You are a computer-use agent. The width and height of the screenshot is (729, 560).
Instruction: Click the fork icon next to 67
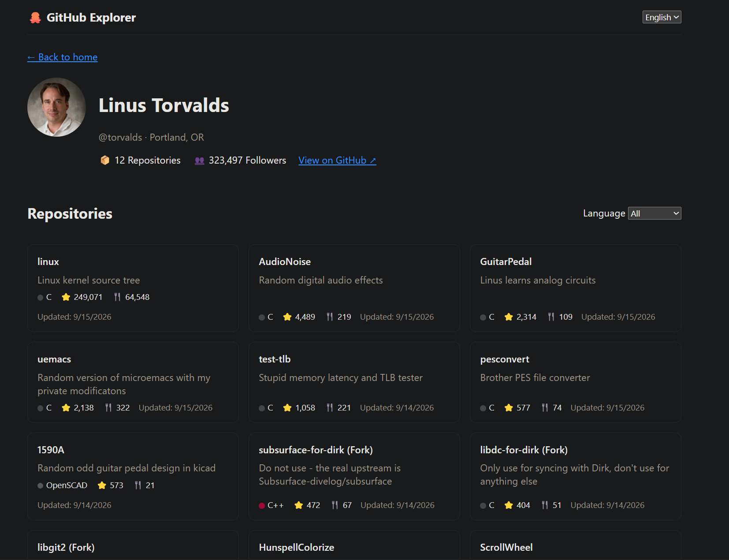335,505
